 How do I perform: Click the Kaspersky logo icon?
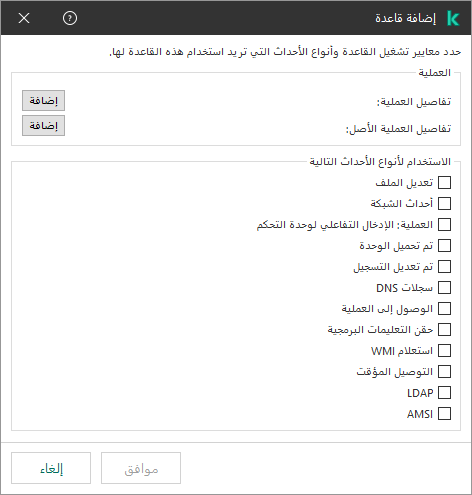coord(453,18)
